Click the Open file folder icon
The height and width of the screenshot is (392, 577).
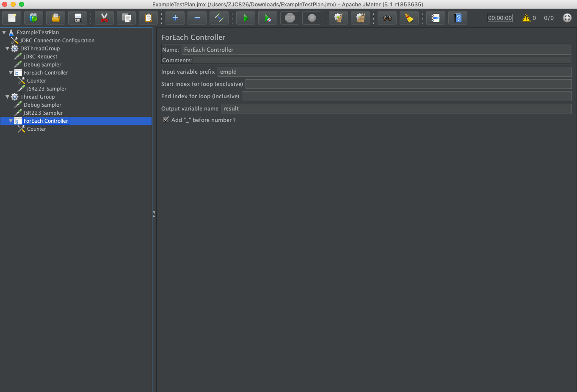[55, 18]
